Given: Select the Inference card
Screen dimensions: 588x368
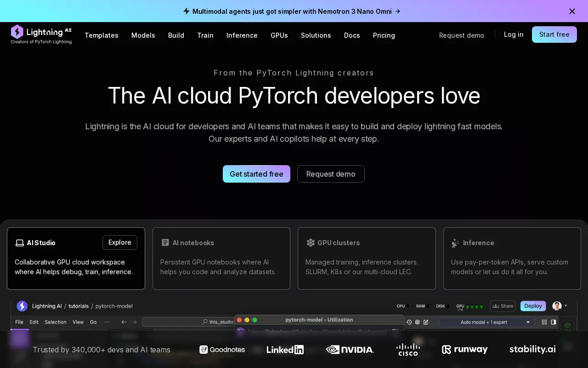Looking at the screenshot, I should tap(512, 259).
